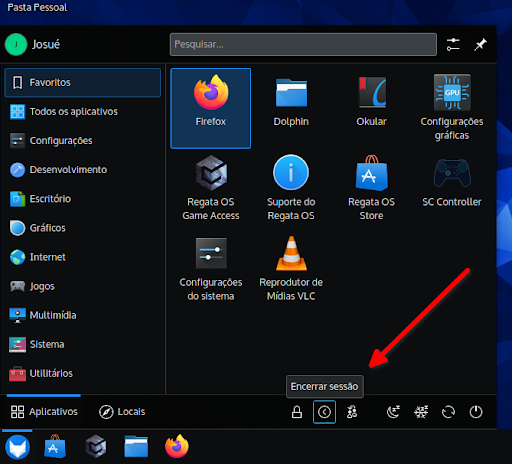Open the Sistema category

click(83, 344)
